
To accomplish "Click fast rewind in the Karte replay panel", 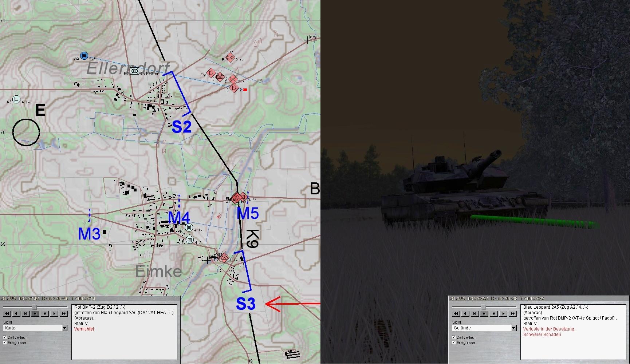I will tap(7, 313).
